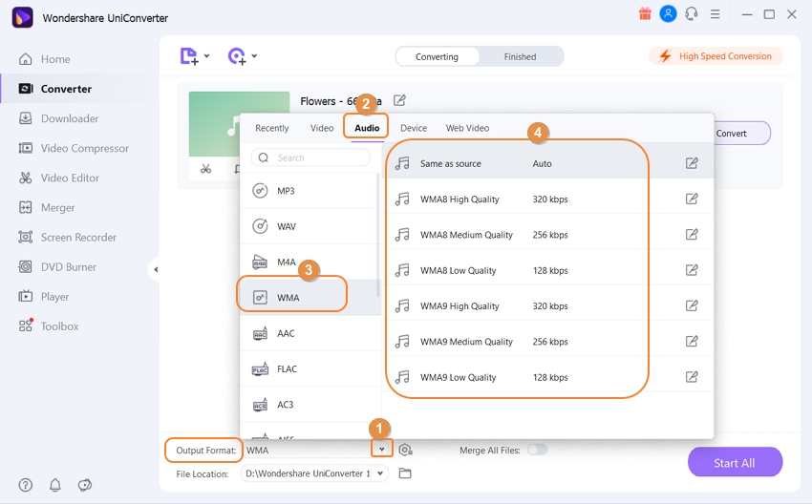Choose WMA format

(310, 298)
